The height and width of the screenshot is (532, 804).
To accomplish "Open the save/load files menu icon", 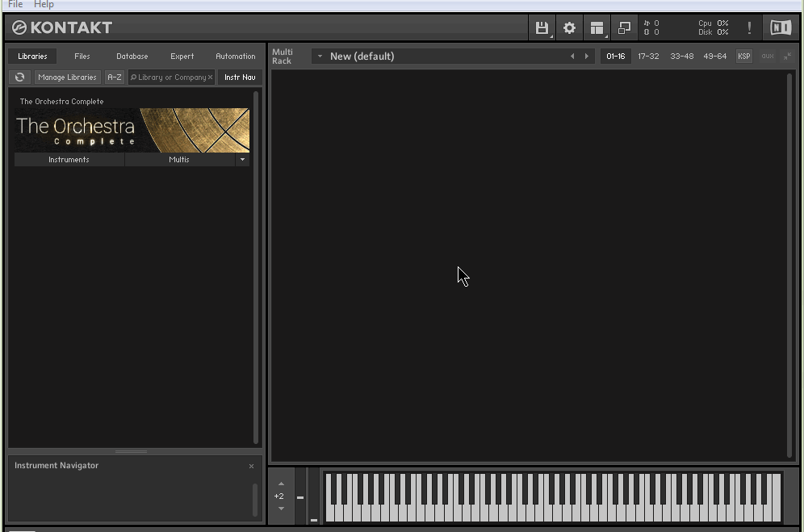I will [542, 27].
